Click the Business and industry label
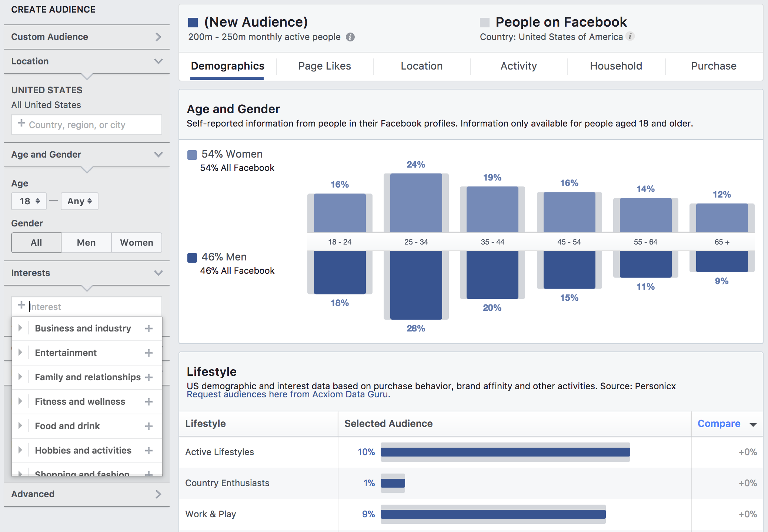The height and width of the screenshot is (532, 768). coord(83,329)
